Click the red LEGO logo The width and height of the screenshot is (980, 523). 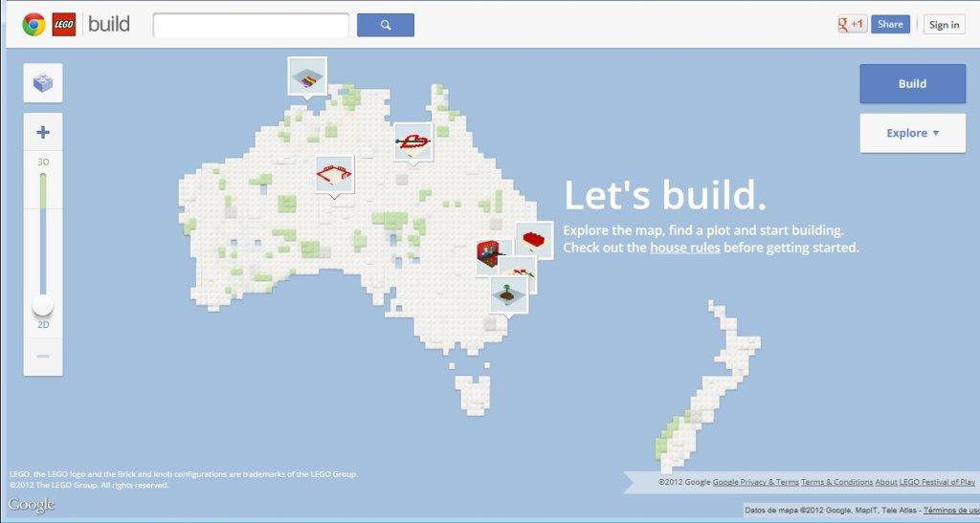pyautogui.click(x=64, y=24)
